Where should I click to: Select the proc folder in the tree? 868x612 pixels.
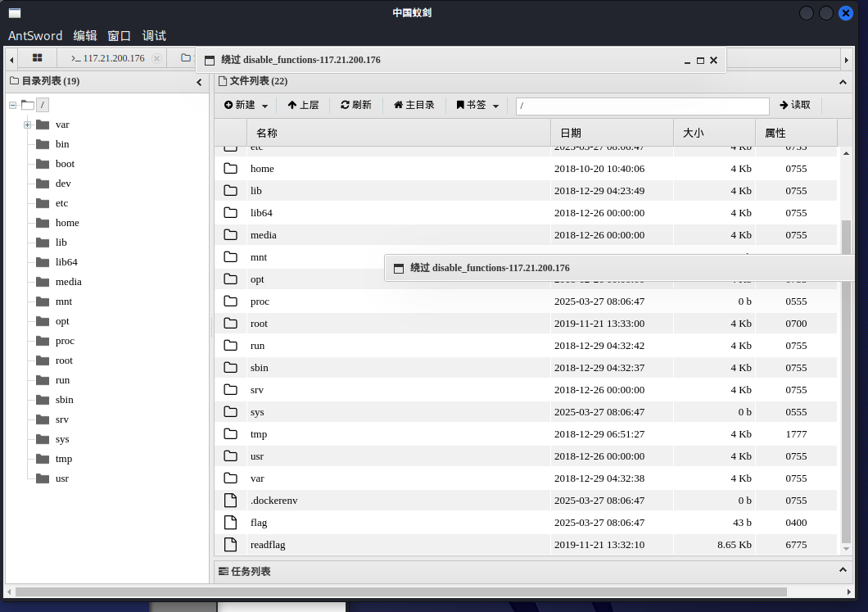(65, 341)
